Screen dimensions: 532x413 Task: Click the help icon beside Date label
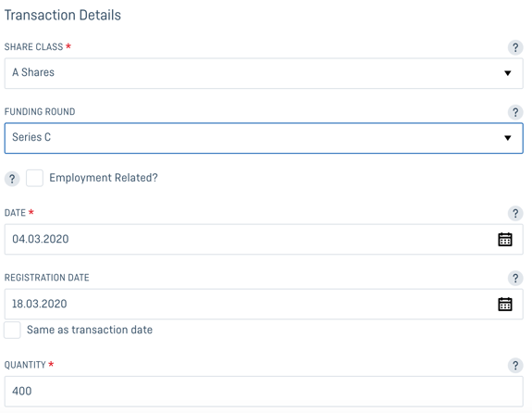(x=515, y=214)
